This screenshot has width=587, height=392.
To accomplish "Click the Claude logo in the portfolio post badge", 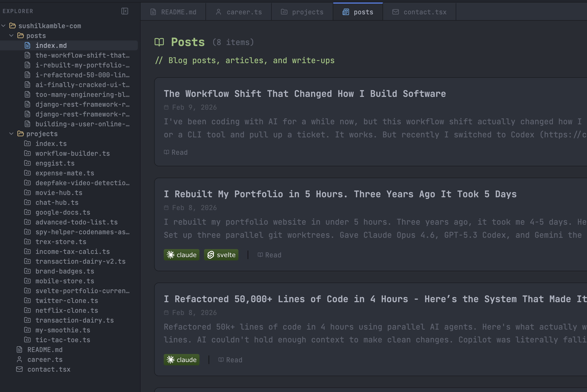I will coord(171,255).
